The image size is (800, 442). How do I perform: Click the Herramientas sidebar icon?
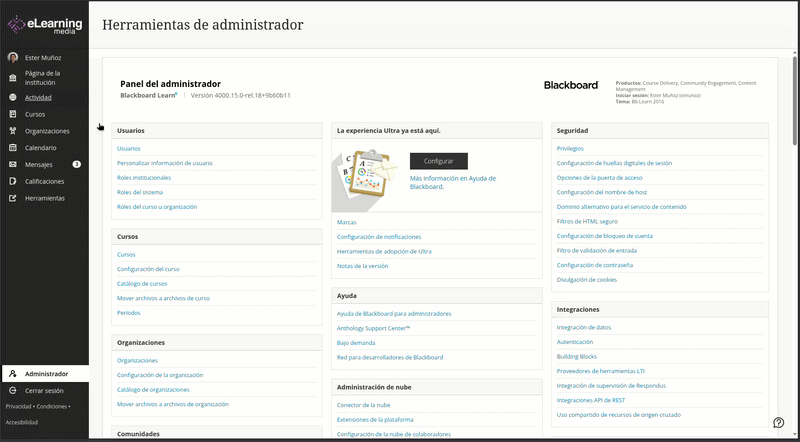13,199
